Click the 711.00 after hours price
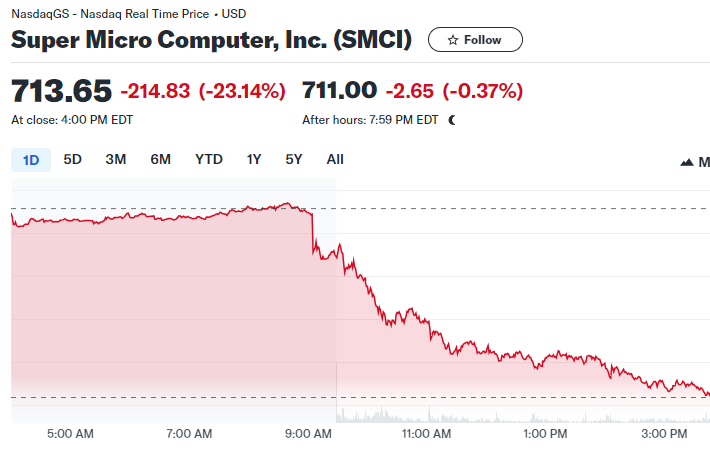The image size is (710, 450). pos(339,90)
